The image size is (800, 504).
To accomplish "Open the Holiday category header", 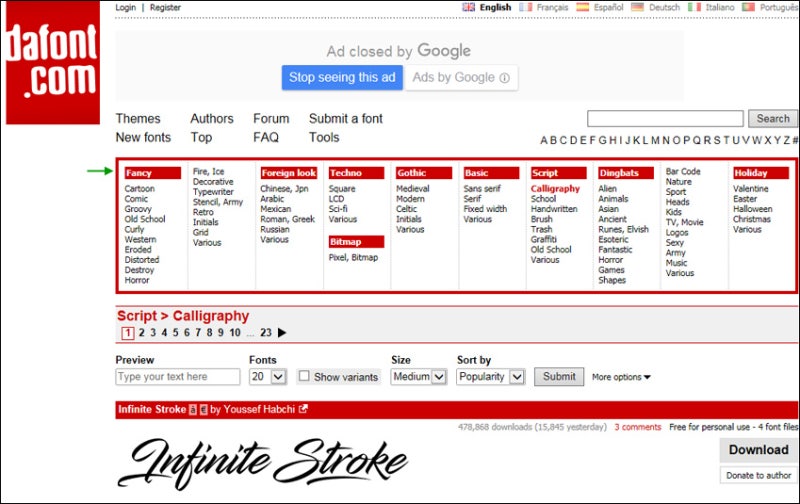I will pyautogui.click(x=761, y=173).
